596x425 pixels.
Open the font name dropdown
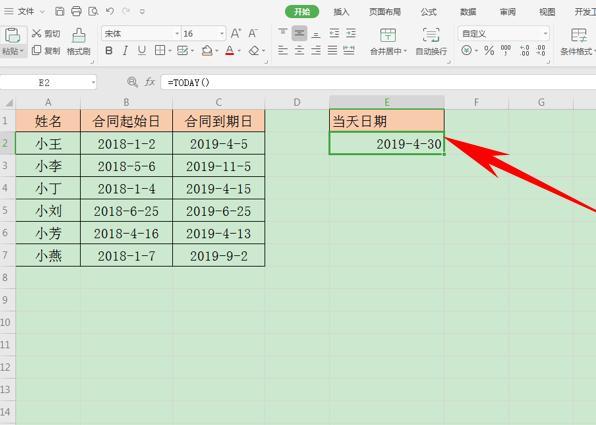click(x=177, y=34)
